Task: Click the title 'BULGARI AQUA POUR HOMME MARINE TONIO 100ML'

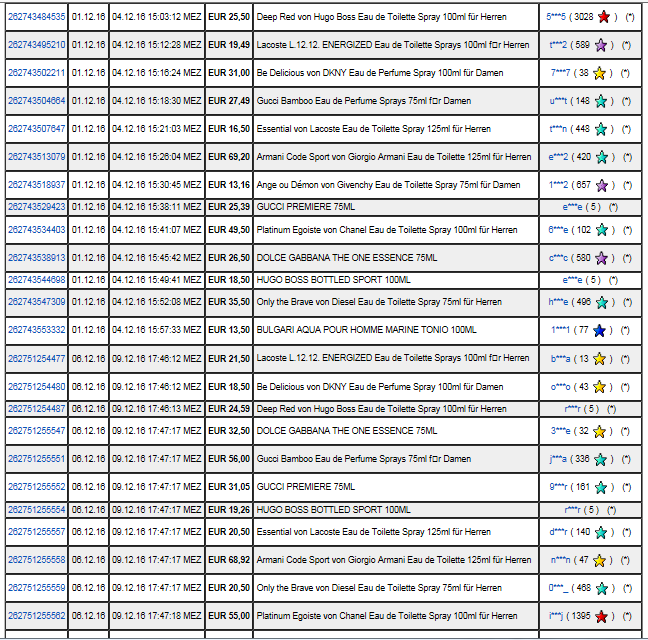Action: (367, 330)
